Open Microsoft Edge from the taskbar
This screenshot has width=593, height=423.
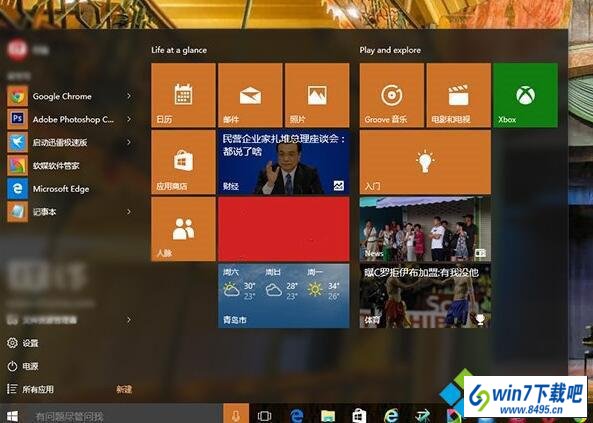pyautogui.click(x=297, y=416)
